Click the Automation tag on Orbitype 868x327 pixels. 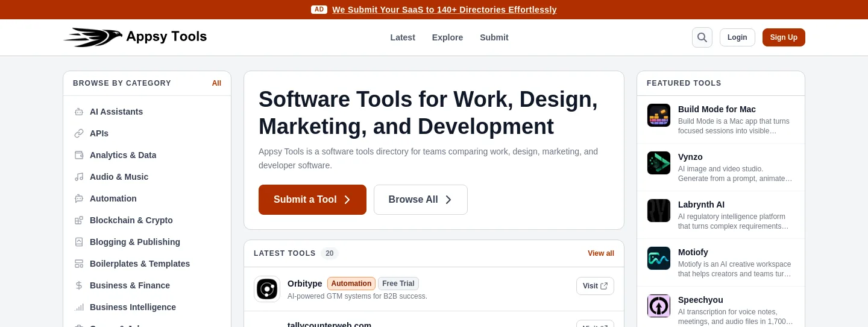[x=351, y=284]
